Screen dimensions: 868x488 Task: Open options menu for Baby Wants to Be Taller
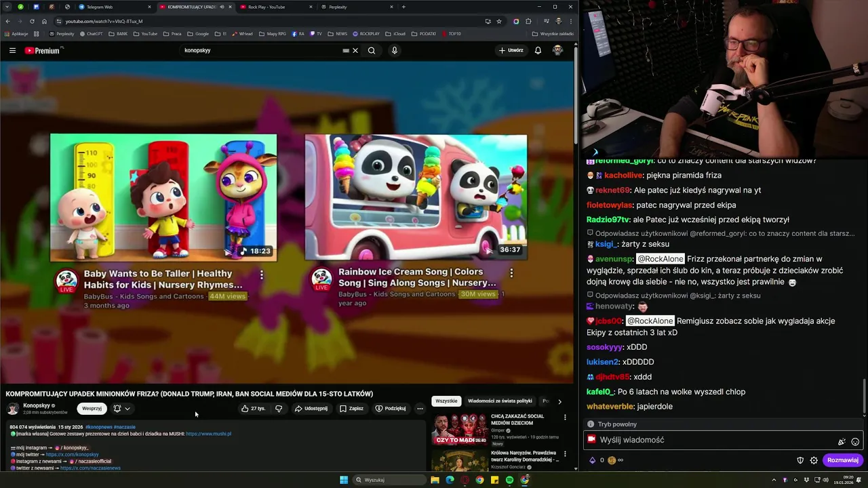tap(262, 275)
